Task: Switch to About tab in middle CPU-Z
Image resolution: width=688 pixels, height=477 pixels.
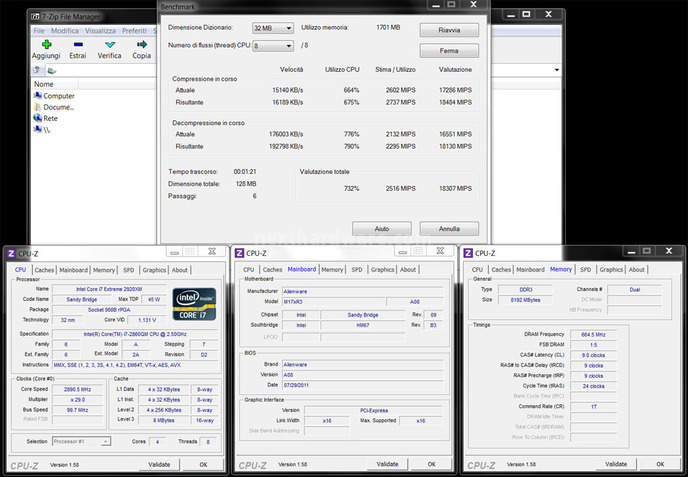Action: [x=408, y=269]
